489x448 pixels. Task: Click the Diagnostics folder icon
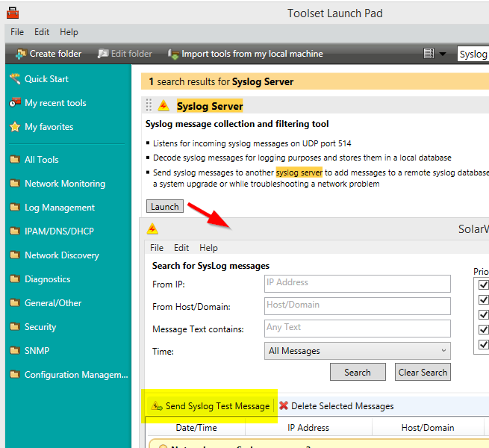14,279
